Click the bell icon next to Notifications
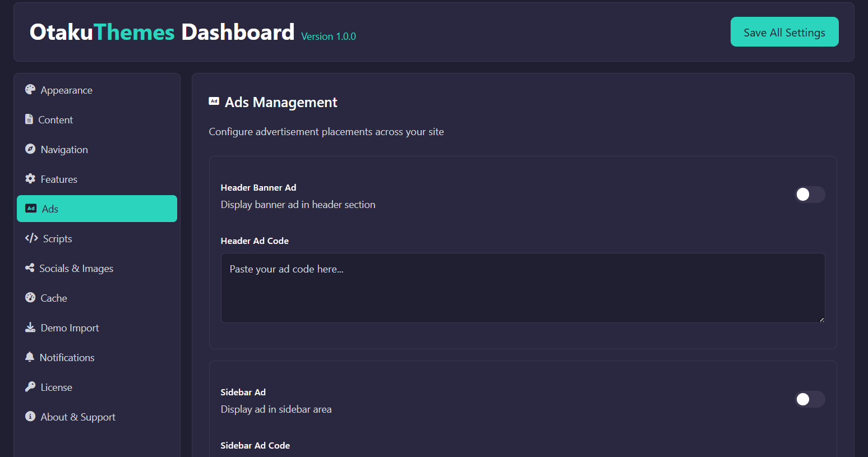 (30, 357)
